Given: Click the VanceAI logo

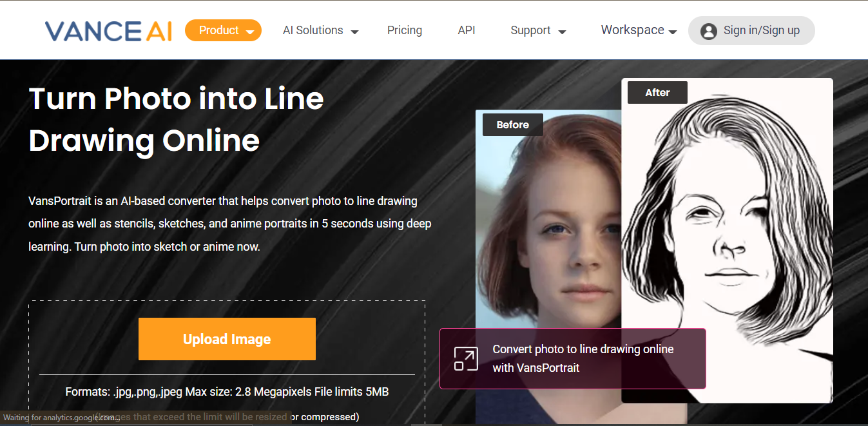Looking at the screenshot, I should 108,31.
